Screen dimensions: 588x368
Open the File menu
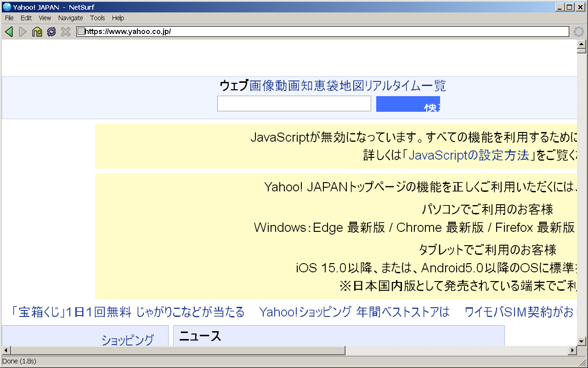(9, 18)
